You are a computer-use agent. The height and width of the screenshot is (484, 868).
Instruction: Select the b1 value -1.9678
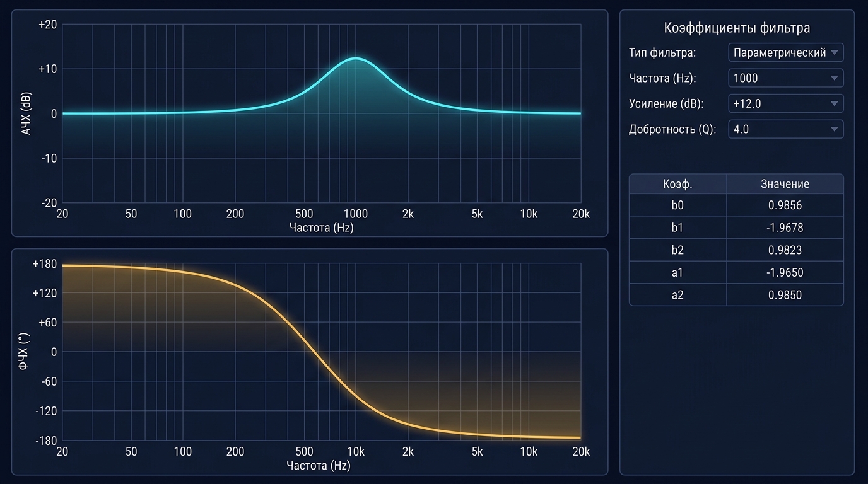(x=785, y=228)
